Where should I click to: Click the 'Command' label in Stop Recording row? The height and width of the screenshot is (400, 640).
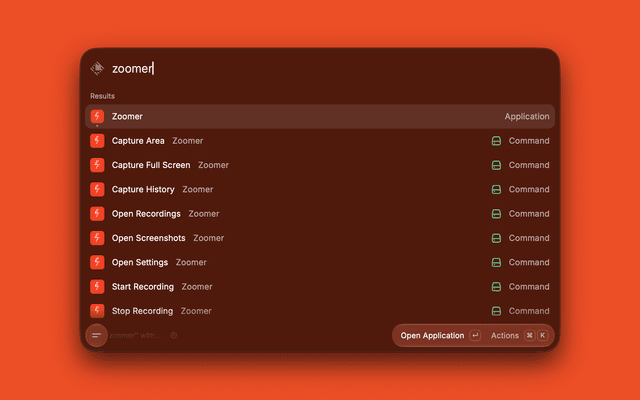[529, 311]
